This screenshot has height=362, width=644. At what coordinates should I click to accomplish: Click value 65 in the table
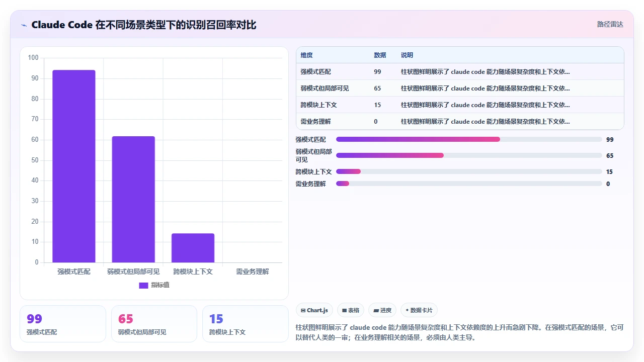[377, 88]
